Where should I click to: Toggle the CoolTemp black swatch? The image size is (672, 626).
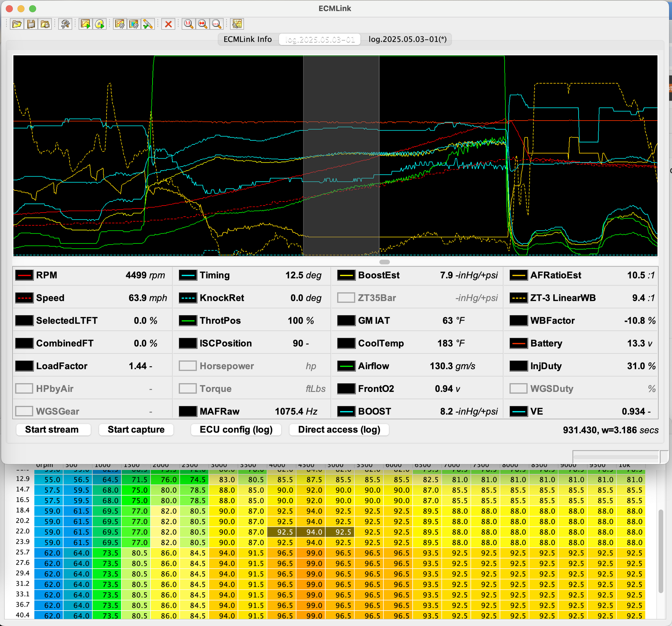[x=346, y=343]
